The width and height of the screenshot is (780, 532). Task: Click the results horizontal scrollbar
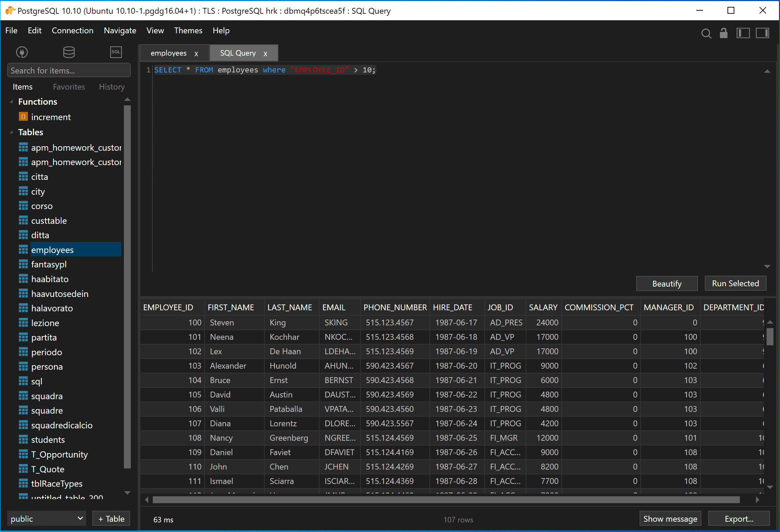coord(446,500)
